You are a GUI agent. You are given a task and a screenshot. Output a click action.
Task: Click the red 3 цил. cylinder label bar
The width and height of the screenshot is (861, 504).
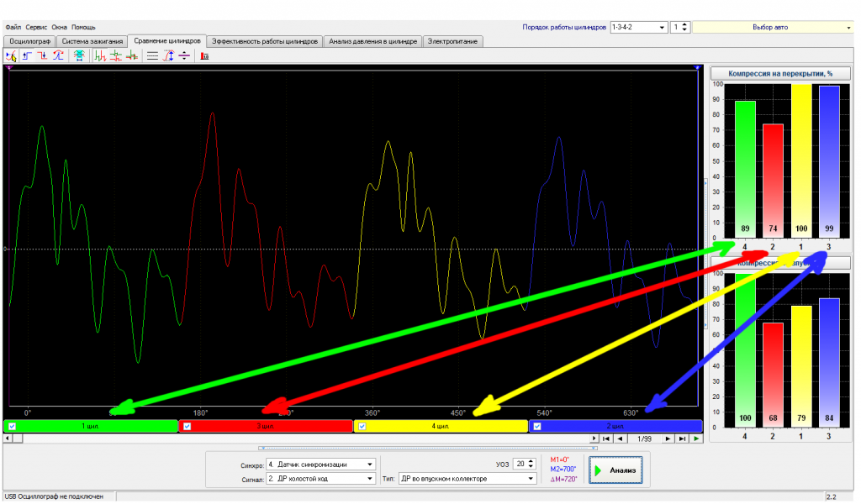(266, 426)
